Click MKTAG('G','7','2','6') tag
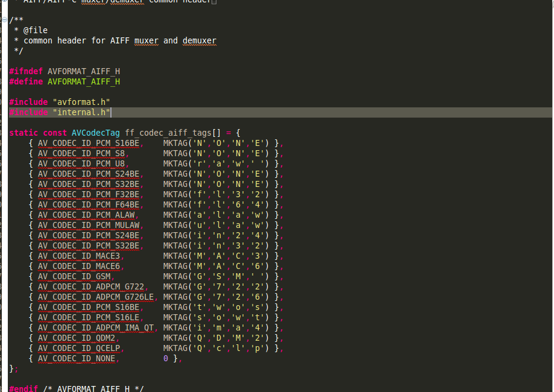554x392 pixels. coord(216,297)
